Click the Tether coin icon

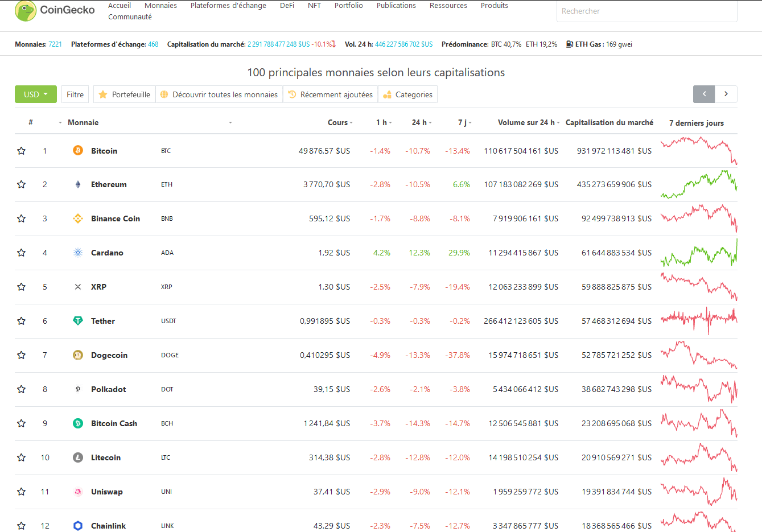78,321
